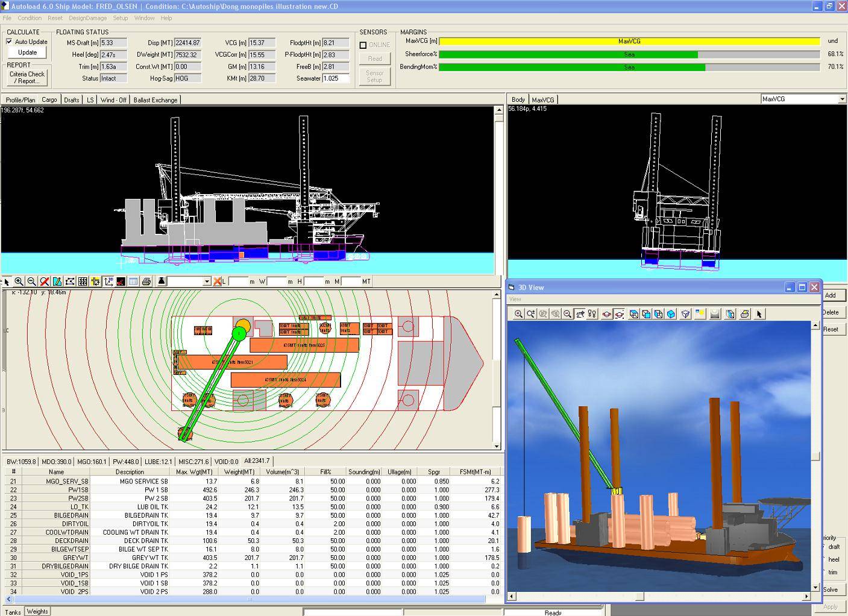Enable the ONLINE sensor checkbox

362,45
